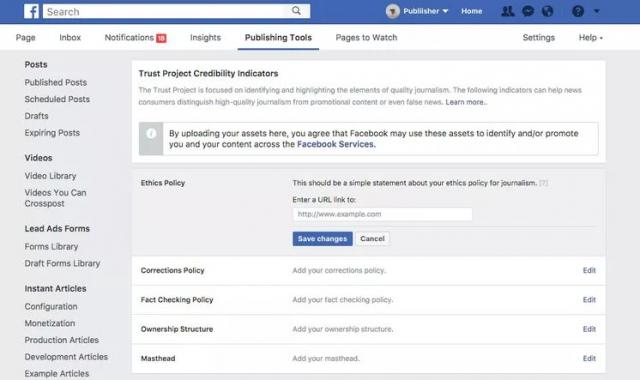This screenshot has width=640, height=380.
Task: Click the Trust Project Credibility Indicators heading
Action: coord(208,73)
